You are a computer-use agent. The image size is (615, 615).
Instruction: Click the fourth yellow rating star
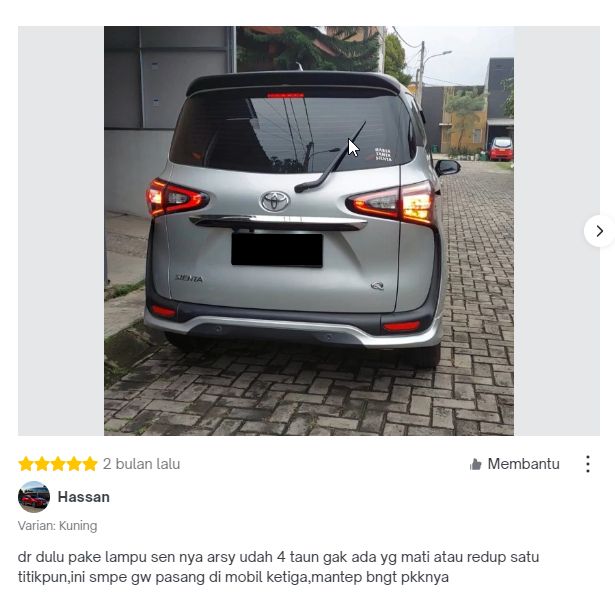[x=74, y=464]
